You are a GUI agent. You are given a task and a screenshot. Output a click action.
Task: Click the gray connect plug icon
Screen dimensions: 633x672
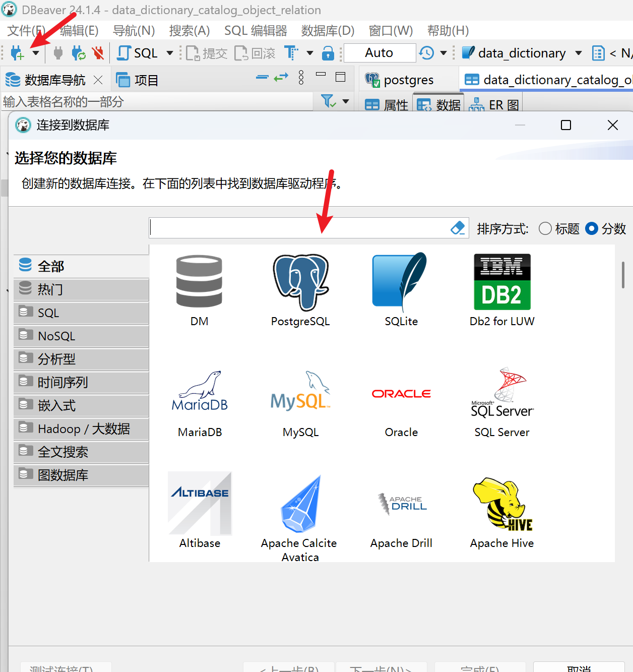pyautogui.click(x=58, y=53)
